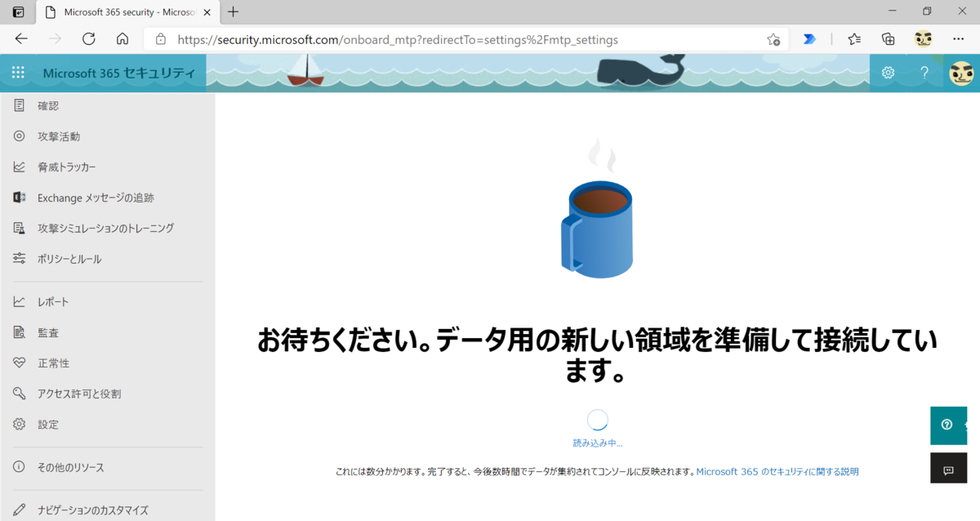Open 正常性 in the navigation
Image resolution: width=980 pixels, height=521 pixels.
click(53, 363)
